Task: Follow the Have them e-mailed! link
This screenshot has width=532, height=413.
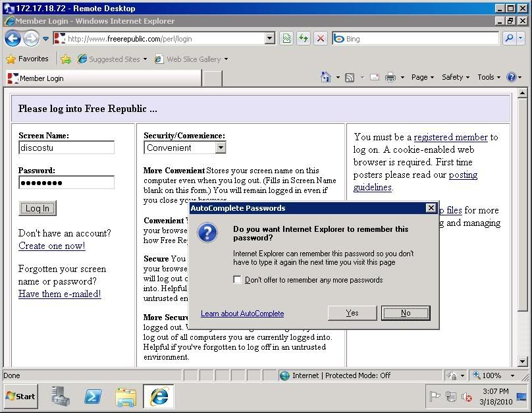Action: pos(60,294)
